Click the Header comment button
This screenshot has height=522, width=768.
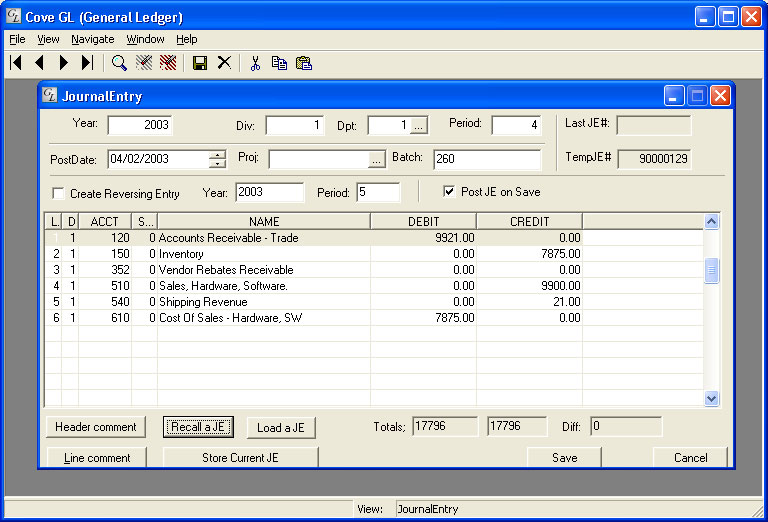(96, 427)
